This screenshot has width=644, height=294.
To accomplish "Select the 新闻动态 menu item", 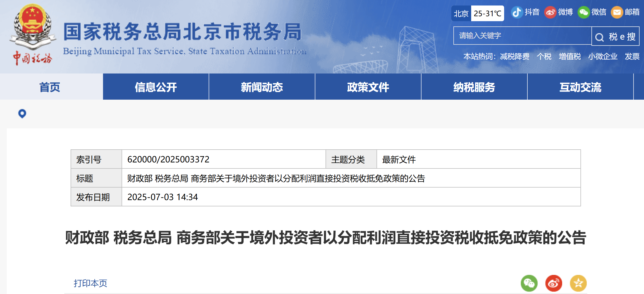I will [262, 87].
